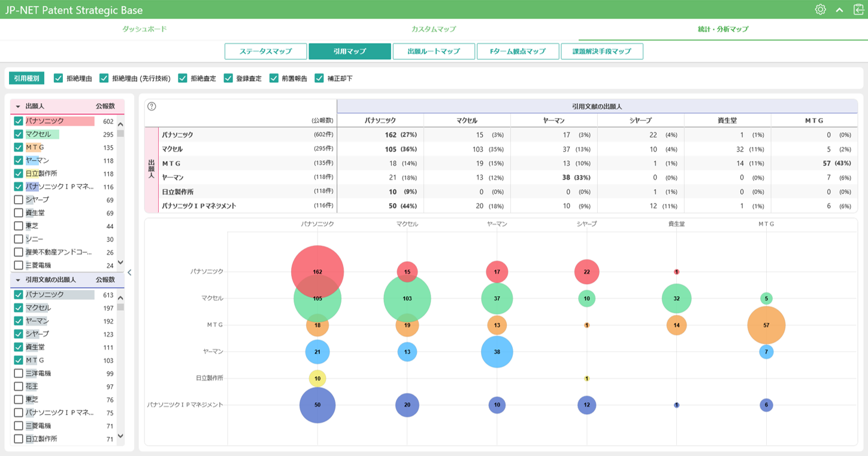The image size is (868, 456).
Task: Select table row label パナソニックIPマネジメント
Action: (199, 206)
